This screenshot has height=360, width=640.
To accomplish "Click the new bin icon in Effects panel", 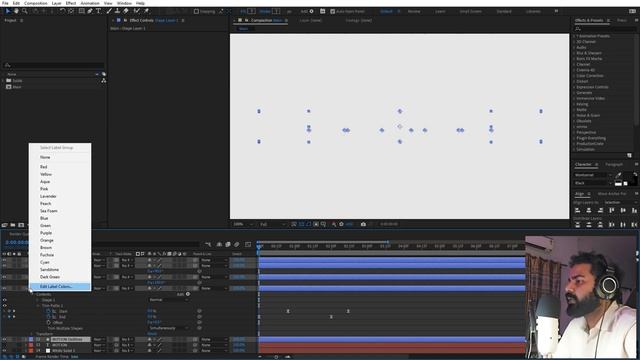I will click(629, 155).
